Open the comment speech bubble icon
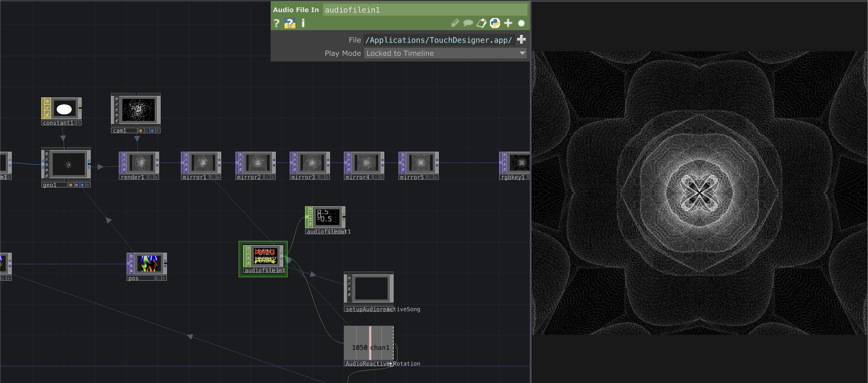 pyautogui.click(x=468, y=23)
